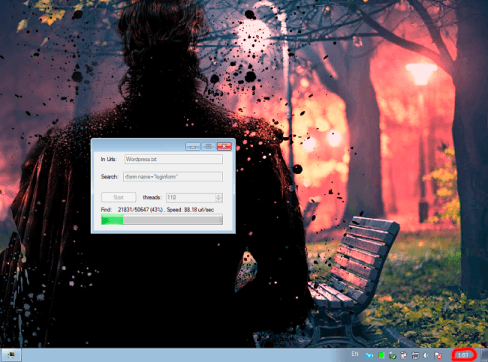The image size is (488, 362).
Task: Click the taskbar application icon at left
Action: click(x=12, y=355)
